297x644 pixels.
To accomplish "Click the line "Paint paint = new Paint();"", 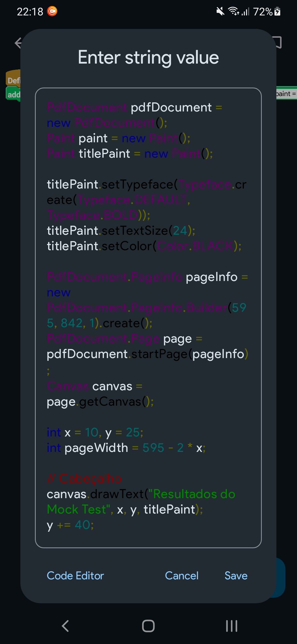I will (x=119, y=138).
